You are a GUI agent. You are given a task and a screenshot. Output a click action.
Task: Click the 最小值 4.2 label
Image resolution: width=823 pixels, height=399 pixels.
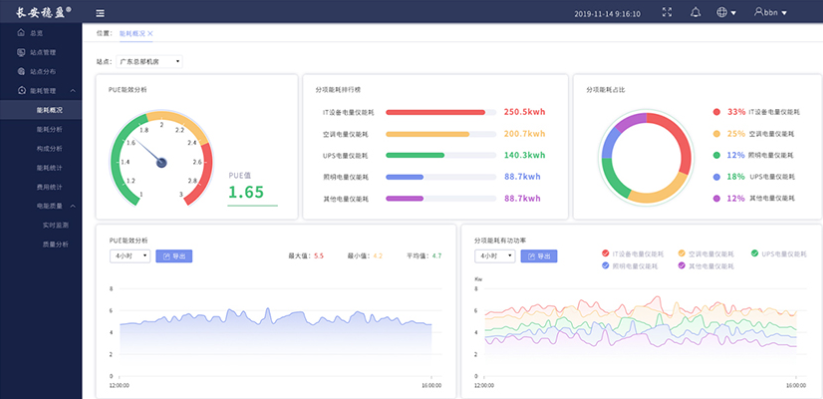365,256
